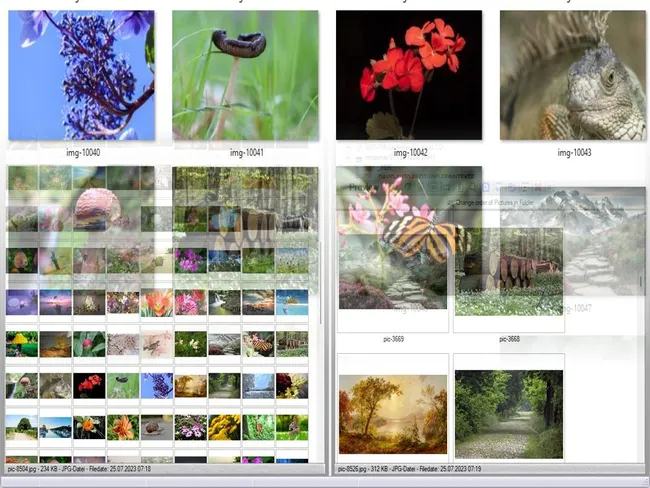Viewport: 650px width, 488px height.
Task: Select the country road with tree thumbnail
Action: click(22, 427)
